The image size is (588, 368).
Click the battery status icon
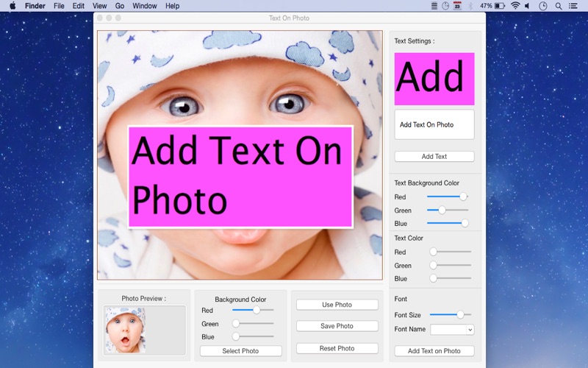tap(500, 6)
